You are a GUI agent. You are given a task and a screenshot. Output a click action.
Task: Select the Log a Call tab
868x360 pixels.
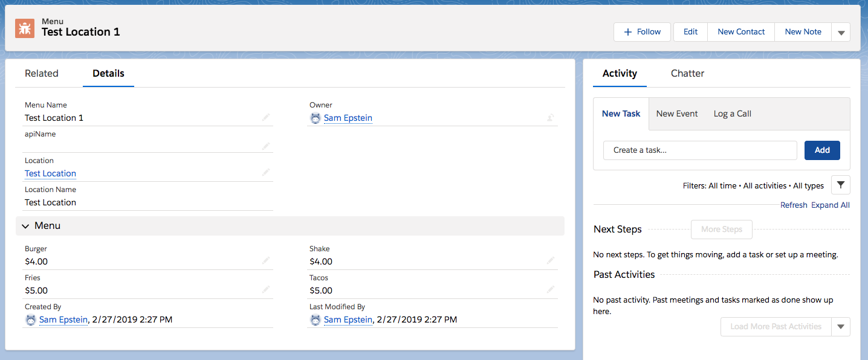(732, 114)
